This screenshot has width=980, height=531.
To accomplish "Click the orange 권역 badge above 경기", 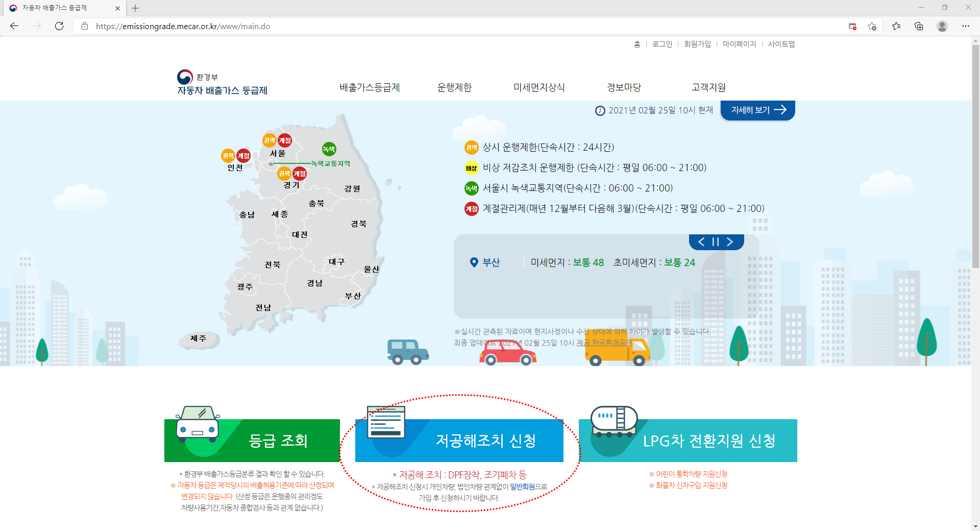I will 284,174.
